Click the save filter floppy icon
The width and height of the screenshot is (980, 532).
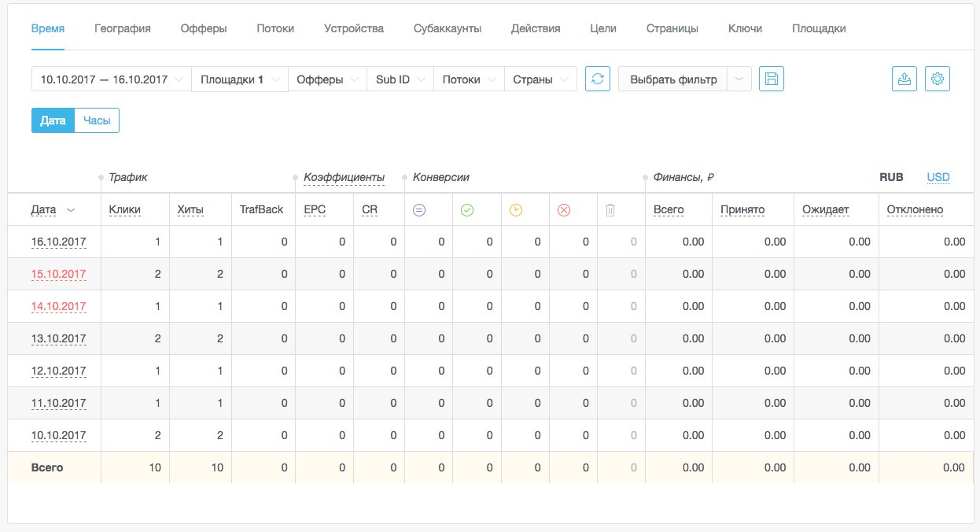click(772, 79)
